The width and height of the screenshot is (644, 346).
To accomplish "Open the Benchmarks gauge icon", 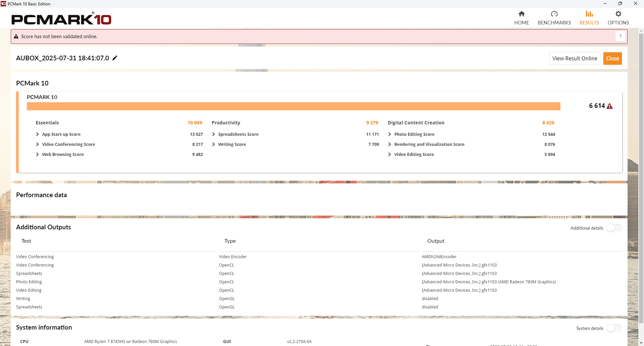I will (554, 14).
